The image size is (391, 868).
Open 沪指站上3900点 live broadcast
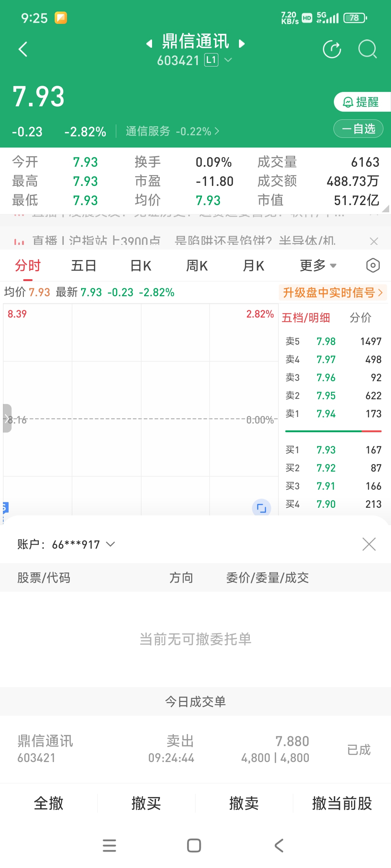[x=184, y=241]
